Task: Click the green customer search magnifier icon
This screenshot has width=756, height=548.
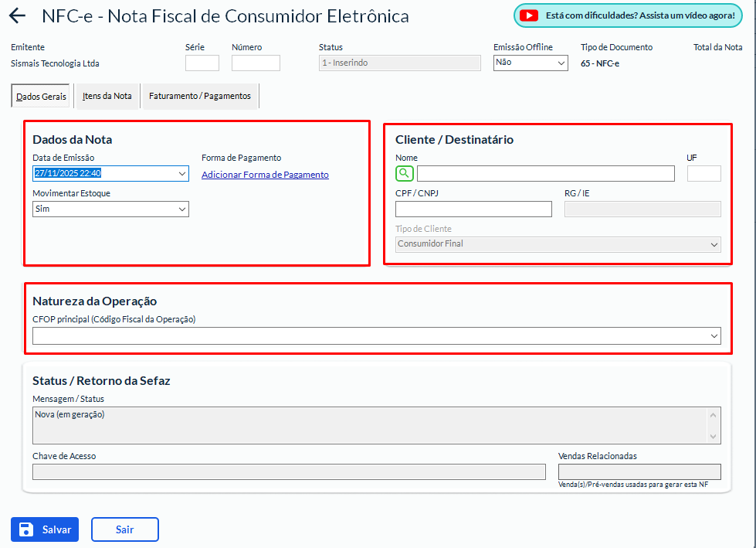Action: [405, 173]
